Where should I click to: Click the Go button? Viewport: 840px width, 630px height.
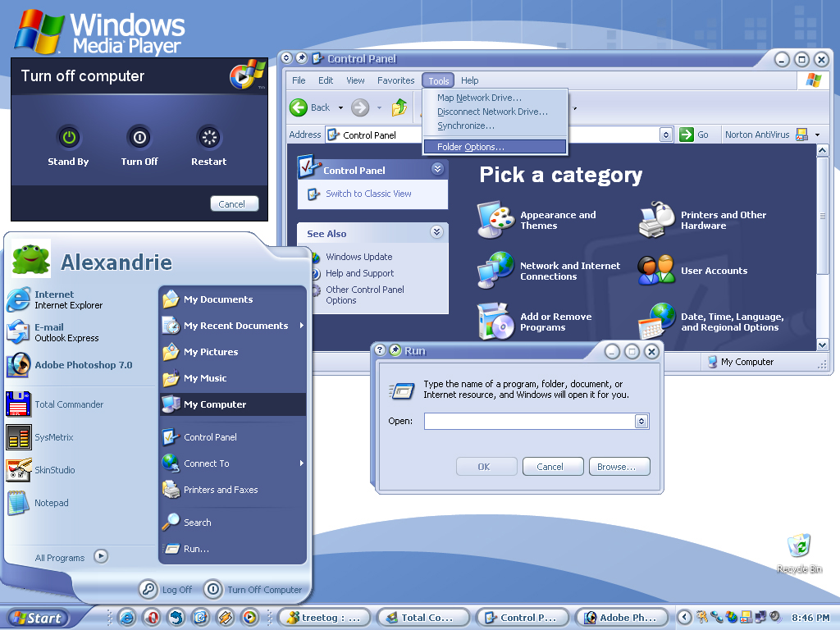694,135
